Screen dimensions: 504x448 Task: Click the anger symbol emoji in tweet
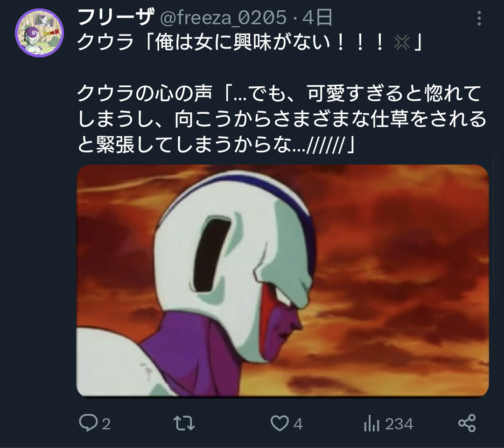click(x=401, y=42)
